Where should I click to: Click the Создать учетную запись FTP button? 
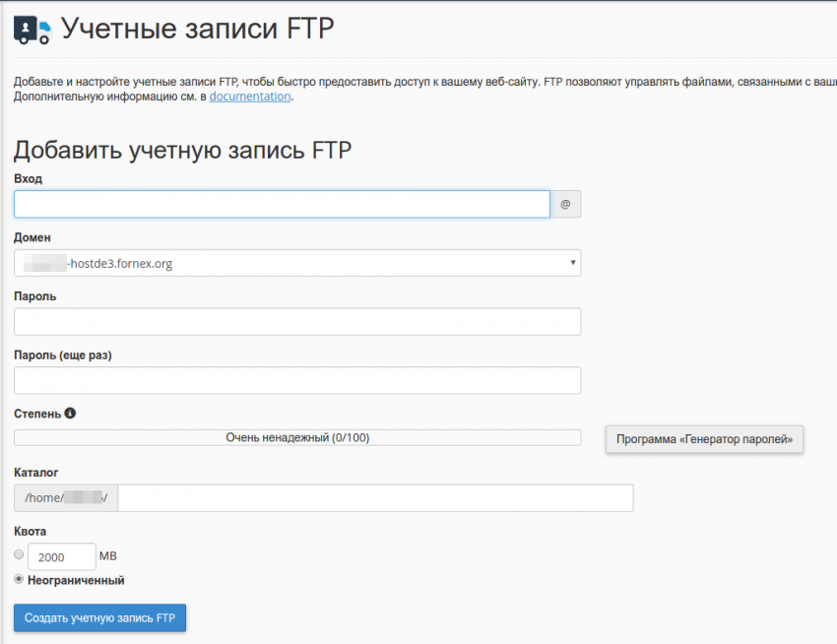[99, 617]
